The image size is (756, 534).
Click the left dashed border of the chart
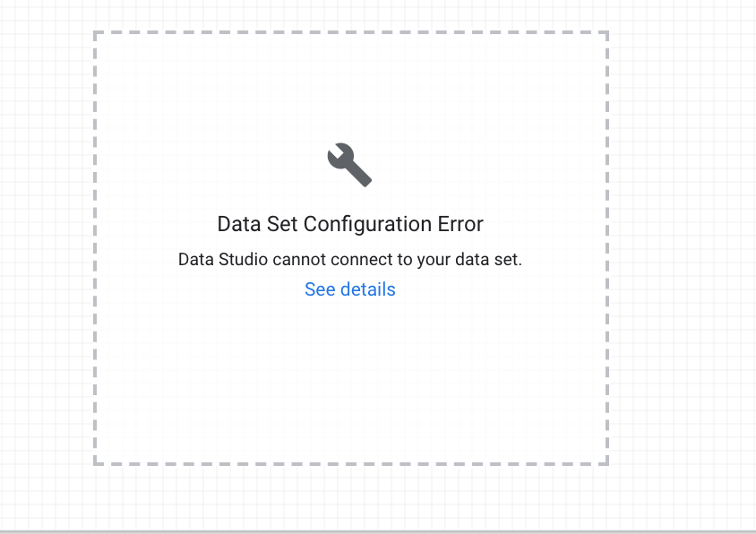pyautogui.click(x=95, y=248)
